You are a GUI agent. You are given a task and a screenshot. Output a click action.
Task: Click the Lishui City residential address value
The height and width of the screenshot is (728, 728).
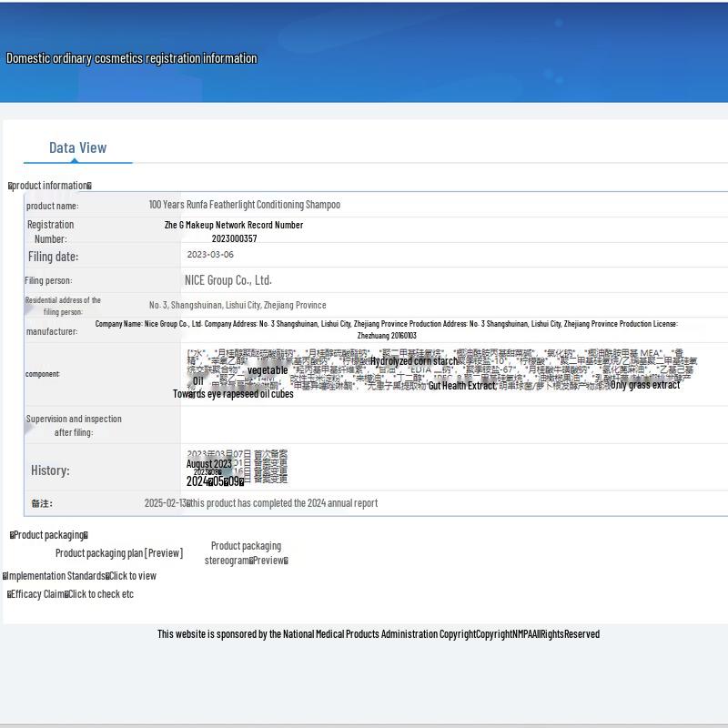pos(238,305)
